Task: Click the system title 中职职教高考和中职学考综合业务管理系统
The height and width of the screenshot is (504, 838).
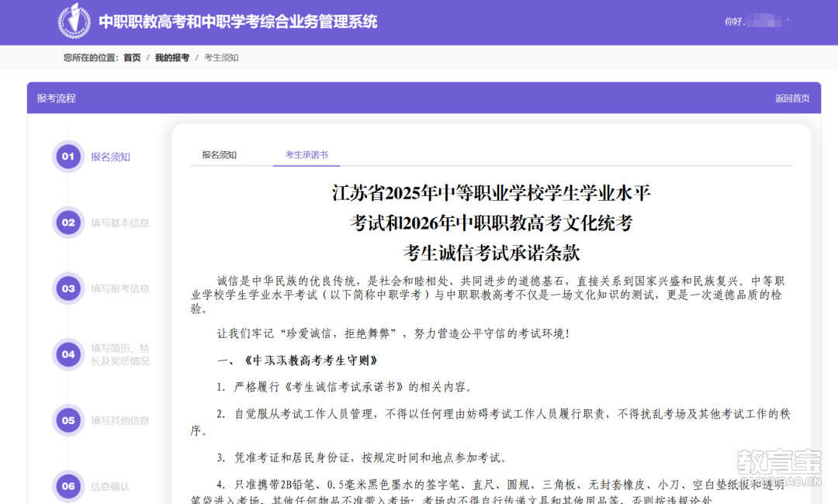Action: click(x=238, y=22)
